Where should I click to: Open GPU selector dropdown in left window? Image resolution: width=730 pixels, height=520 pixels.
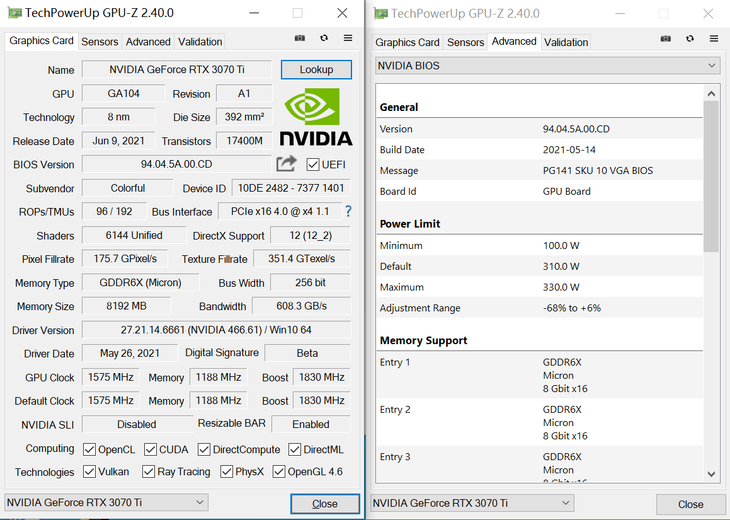pos(106,502)
